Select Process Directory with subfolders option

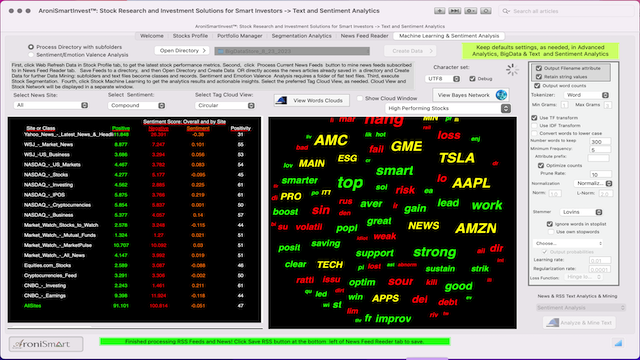31,47
